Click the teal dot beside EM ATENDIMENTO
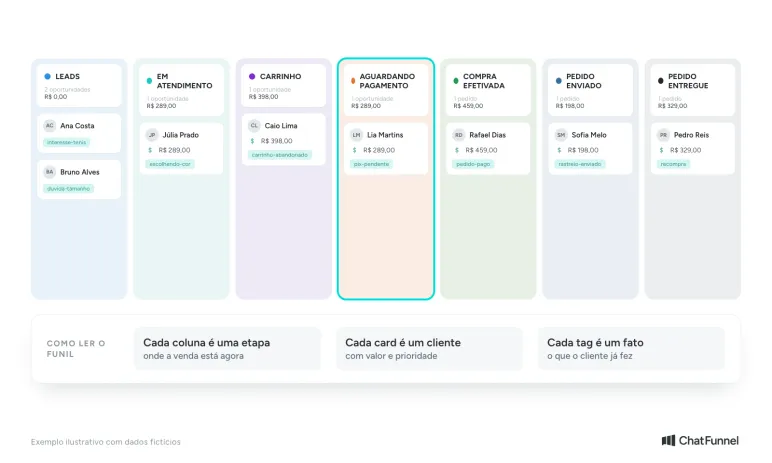 coord(149,81)
